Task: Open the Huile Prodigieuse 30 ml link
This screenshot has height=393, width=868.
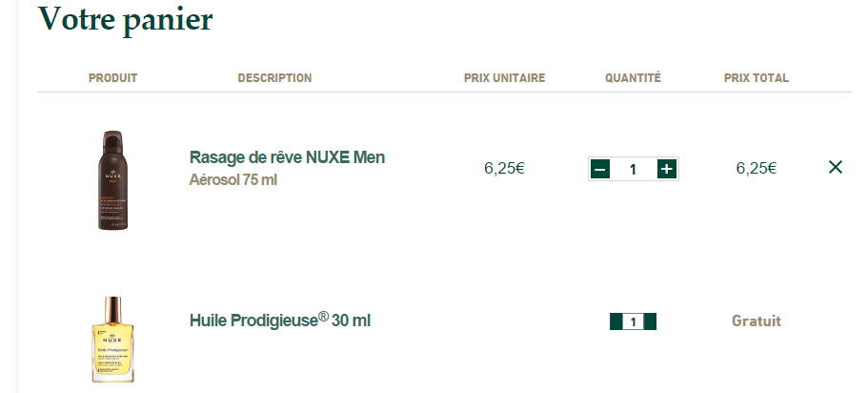Action: click(280, 321)
